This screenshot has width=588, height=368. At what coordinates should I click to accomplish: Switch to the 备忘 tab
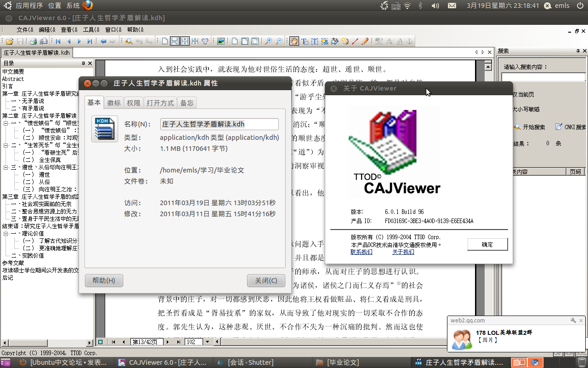[187, 103]
